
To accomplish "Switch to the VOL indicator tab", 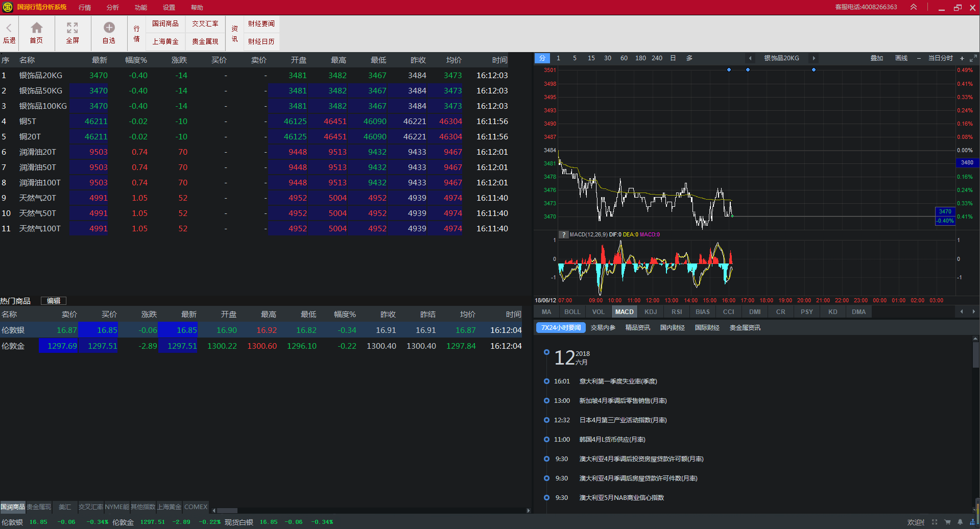I will pyautogui.click(x=599, y=312).
